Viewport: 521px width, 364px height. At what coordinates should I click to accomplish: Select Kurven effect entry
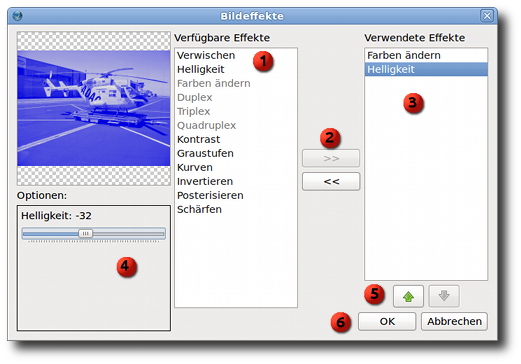[195, 167]
